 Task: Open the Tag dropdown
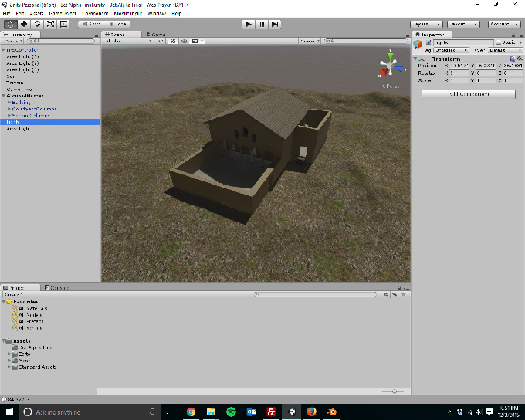(451, 50)
